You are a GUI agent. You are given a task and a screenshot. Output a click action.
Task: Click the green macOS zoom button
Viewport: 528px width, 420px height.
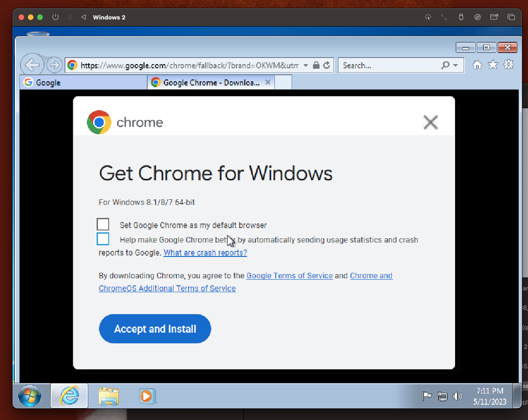[40, 17]
